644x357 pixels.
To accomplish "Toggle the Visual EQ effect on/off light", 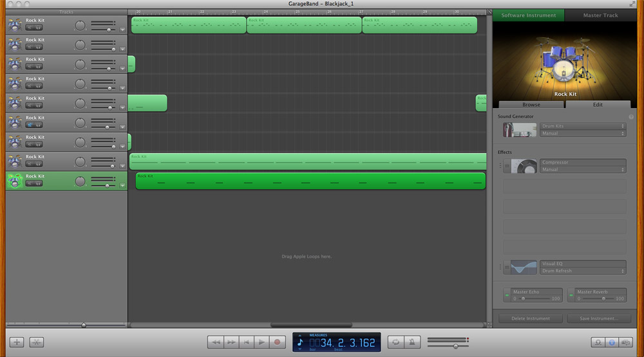I will (x=507, y=268).
